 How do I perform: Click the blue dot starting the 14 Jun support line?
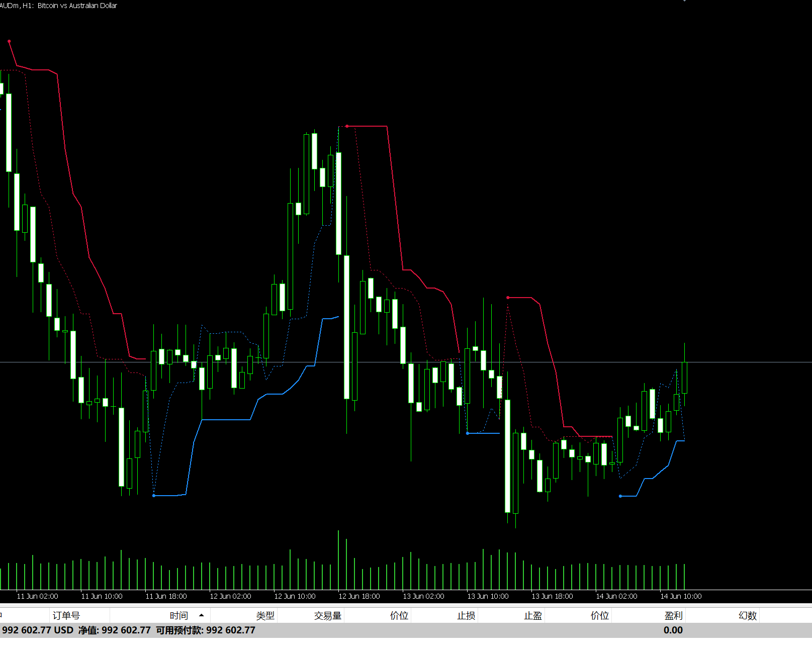(x=620, y=496)
